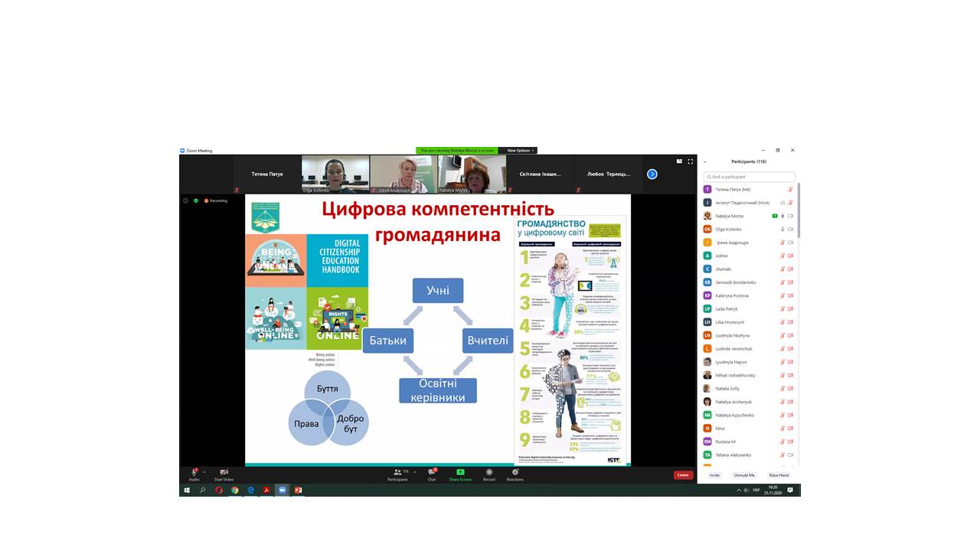Collapse the Participants panel chevron

pos(705,161)
